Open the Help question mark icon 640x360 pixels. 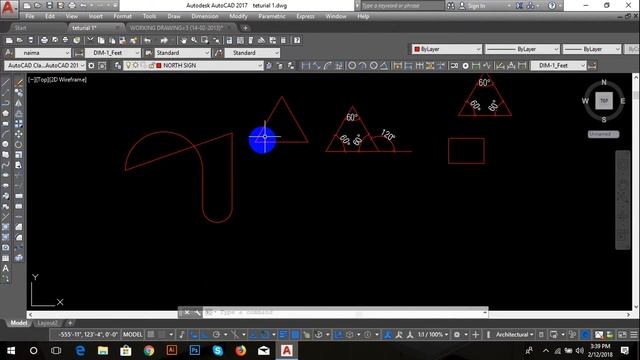click(x=297, y=40)
